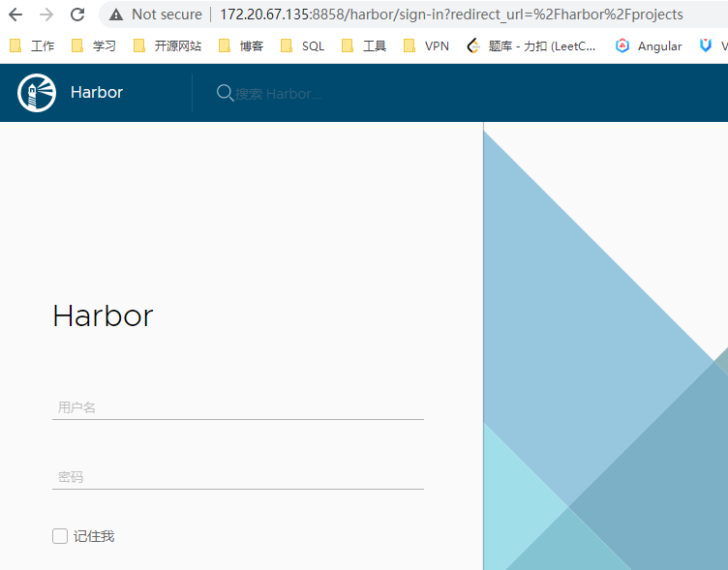Click the browser back arrow
Viewport: 728px width, 570px height.
(15, 15)
